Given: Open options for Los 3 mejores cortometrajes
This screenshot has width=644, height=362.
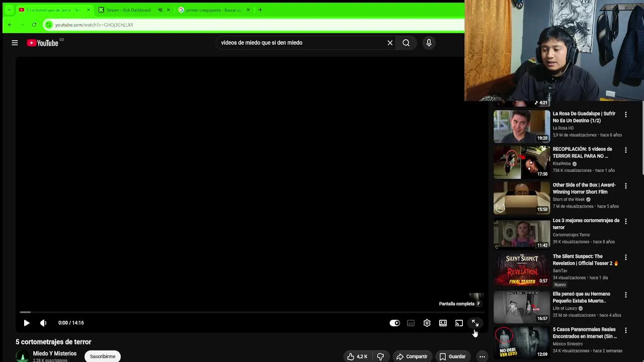Looking at the screenshot, I should point(626,222).
